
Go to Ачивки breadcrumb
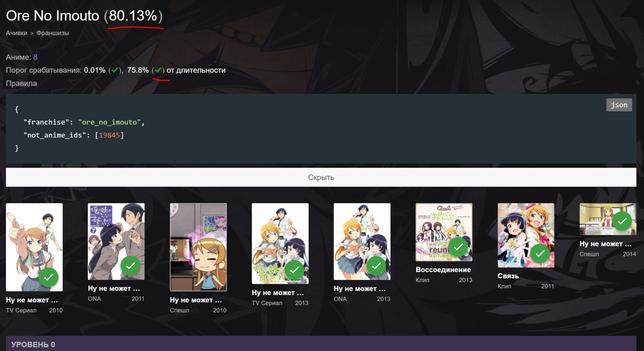[16, 33]
